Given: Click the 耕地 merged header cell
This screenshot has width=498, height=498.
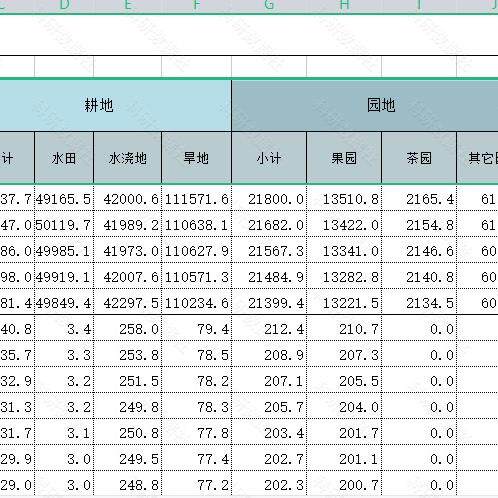Looking at the screenshot, I should (115, 106).
